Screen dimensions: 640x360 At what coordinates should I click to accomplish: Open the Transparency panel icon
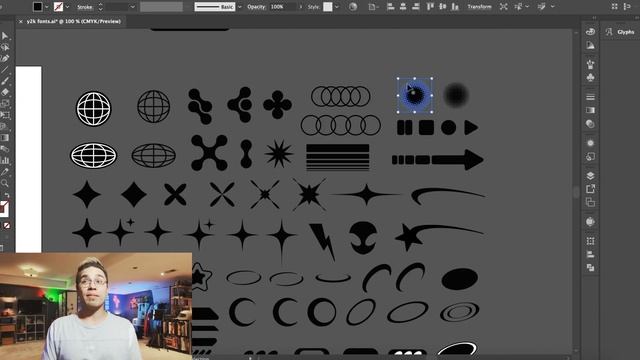590,124
